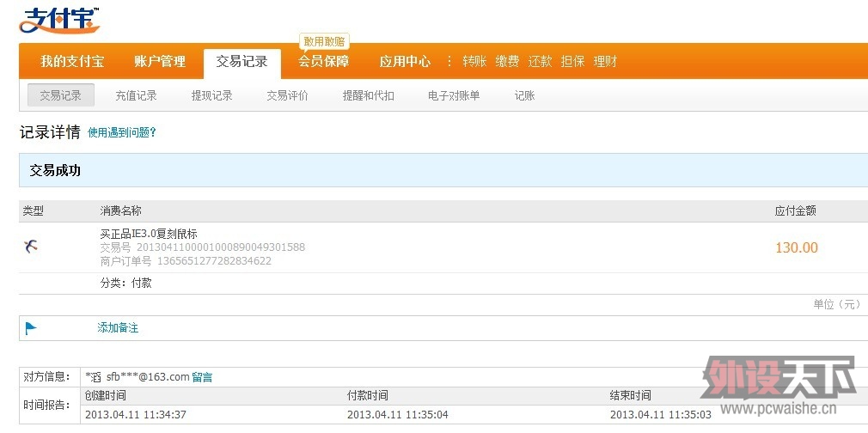Click 理财 shortcut link
868x433 pixels.
(605, 61)
